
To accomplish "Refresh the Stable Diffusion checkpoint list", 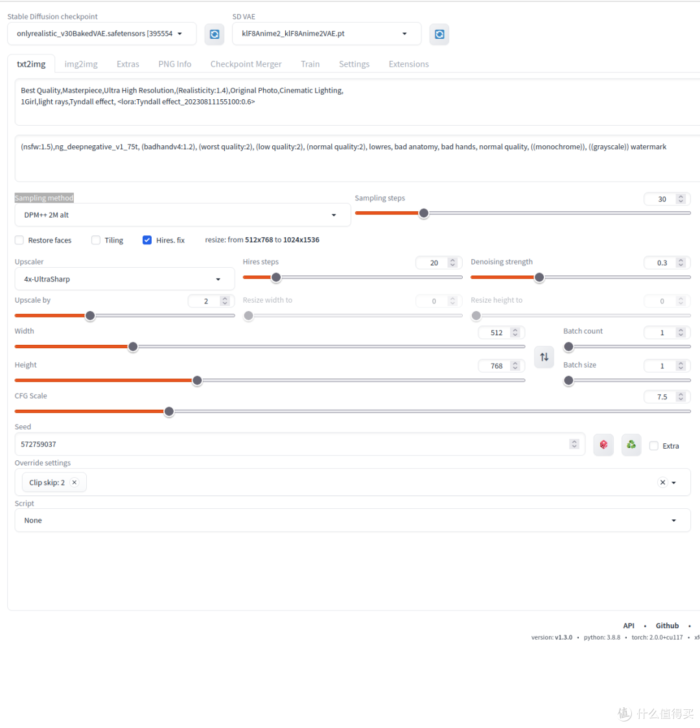I will click(215, 34).
